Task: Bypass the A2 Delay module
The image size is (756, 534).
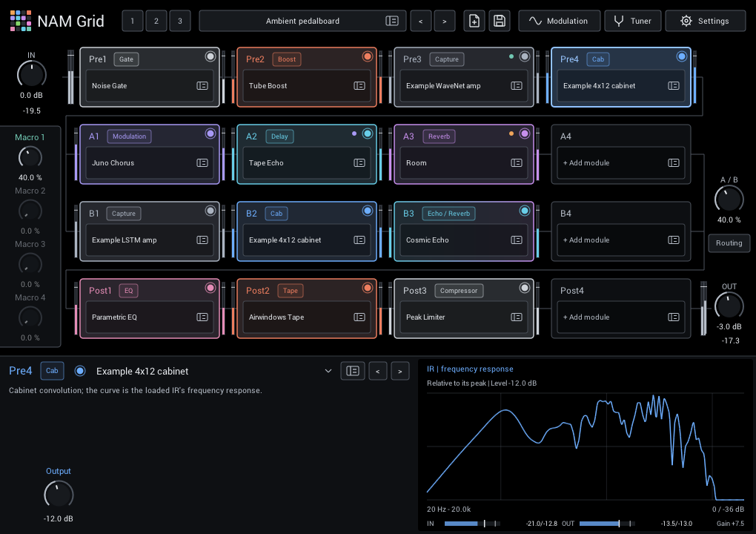Action: [x=368, y=133]
